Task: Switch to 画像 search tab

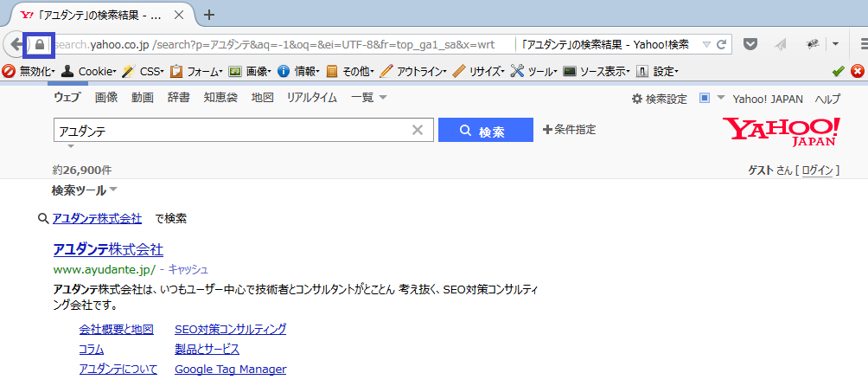Action: (x=105, y=98)
